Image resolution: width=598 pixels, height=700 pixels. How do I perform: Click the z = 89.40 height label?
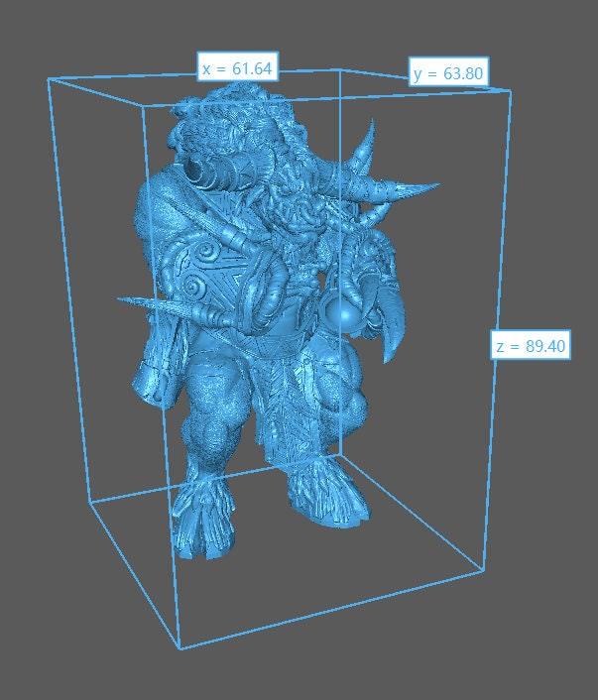coord(531,346)
